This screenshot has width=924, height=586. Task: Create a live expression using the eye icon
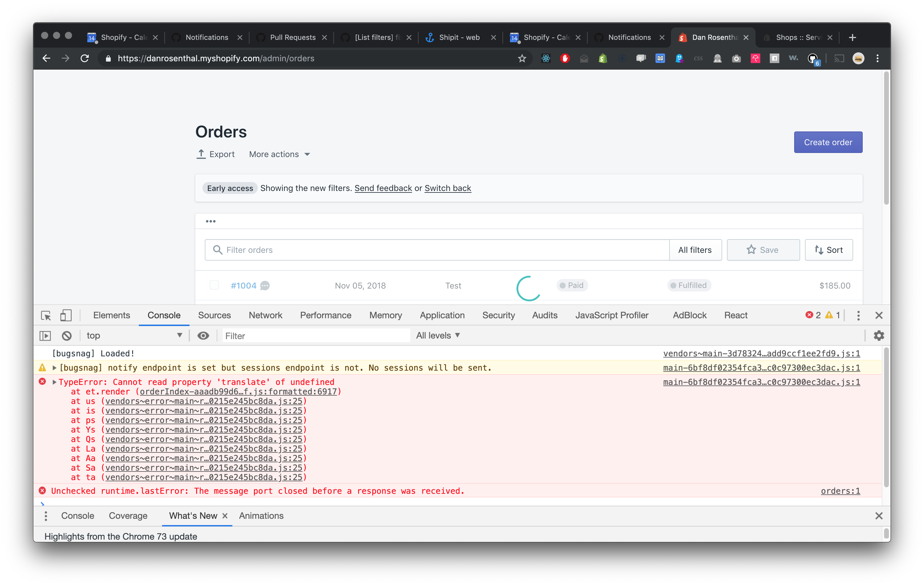click(203, 335)
